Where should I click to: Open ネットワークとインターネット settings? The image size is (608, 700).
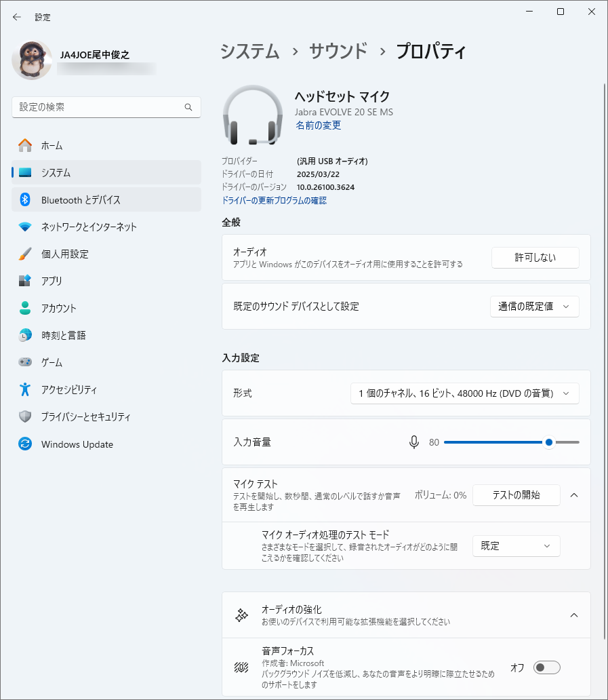(106, 227)
